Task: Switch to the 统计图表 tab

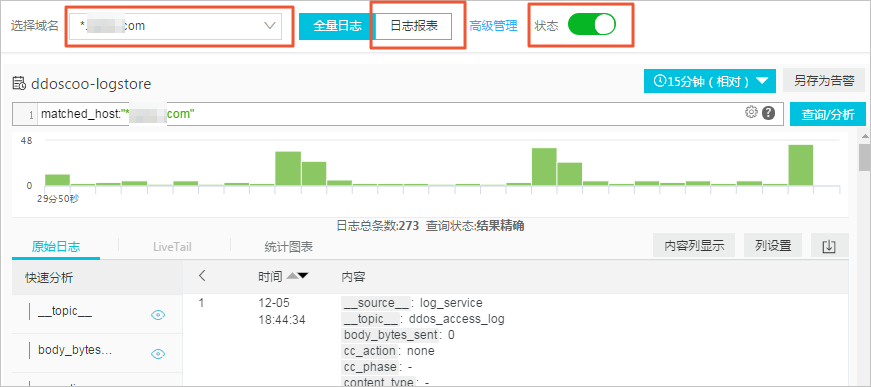Action: 288,247
